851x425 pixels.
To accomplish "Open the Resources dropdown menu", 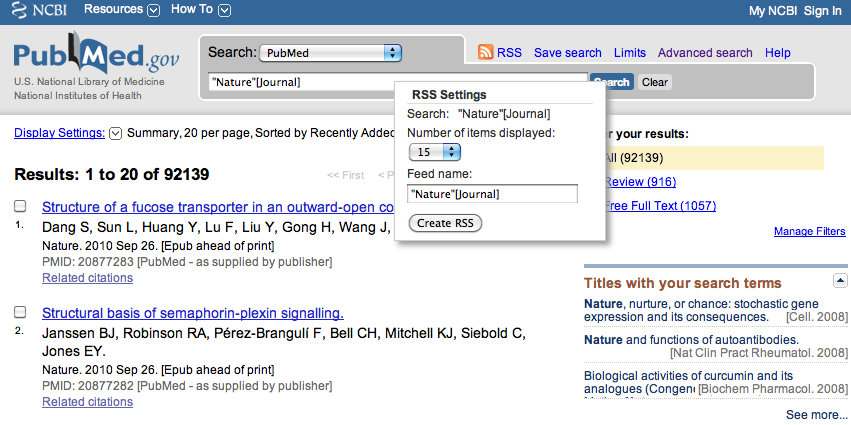I will (122, 10).
